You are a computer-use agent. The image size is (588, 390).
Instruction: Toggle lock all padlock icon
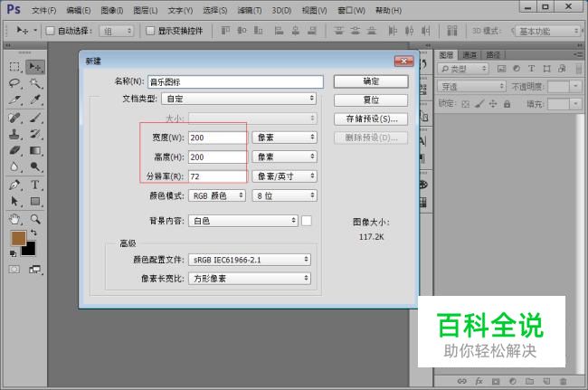507,104
